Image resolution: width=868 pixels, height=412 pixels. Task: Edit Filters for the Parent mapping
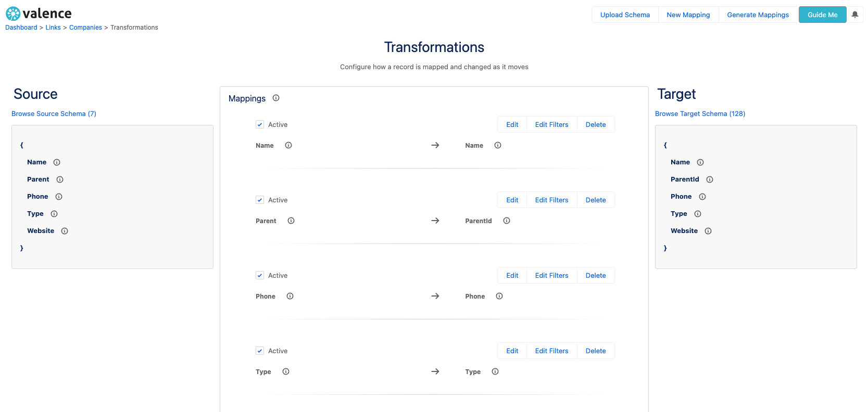552,200
